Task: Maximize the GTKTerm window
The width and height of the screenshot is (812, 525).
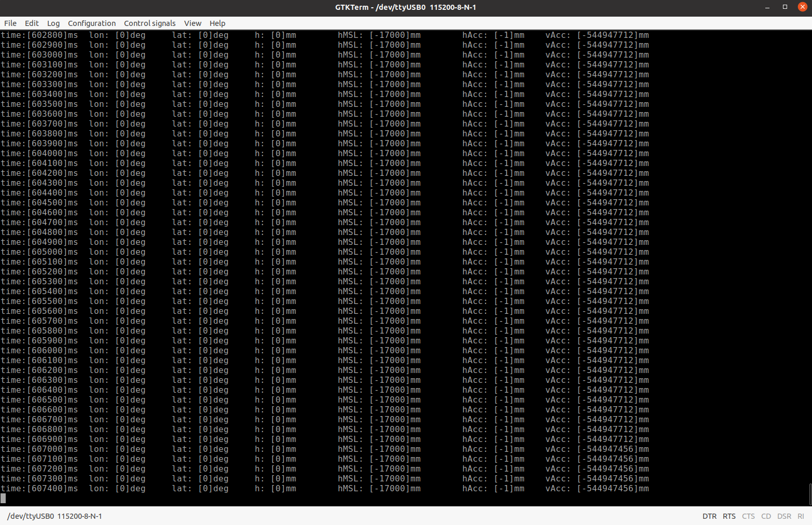Action: (x=785, y=7)
